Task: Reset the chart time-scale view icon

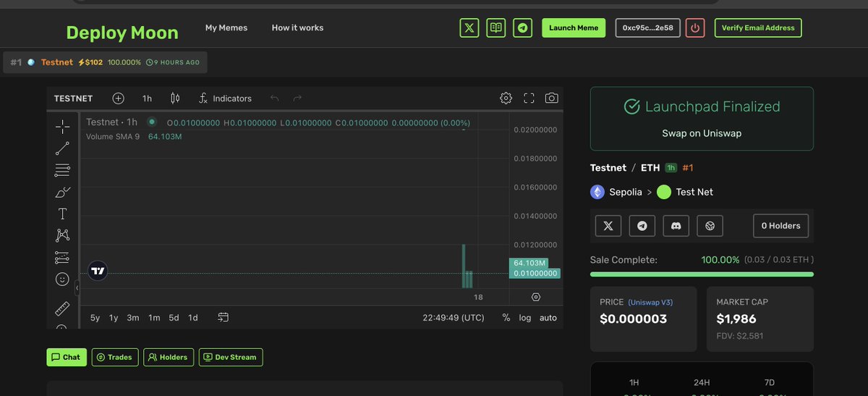Action: 536,297
